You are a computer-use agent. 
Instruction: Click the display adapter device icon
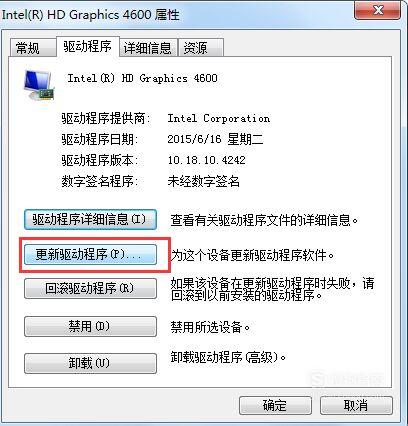39,85
